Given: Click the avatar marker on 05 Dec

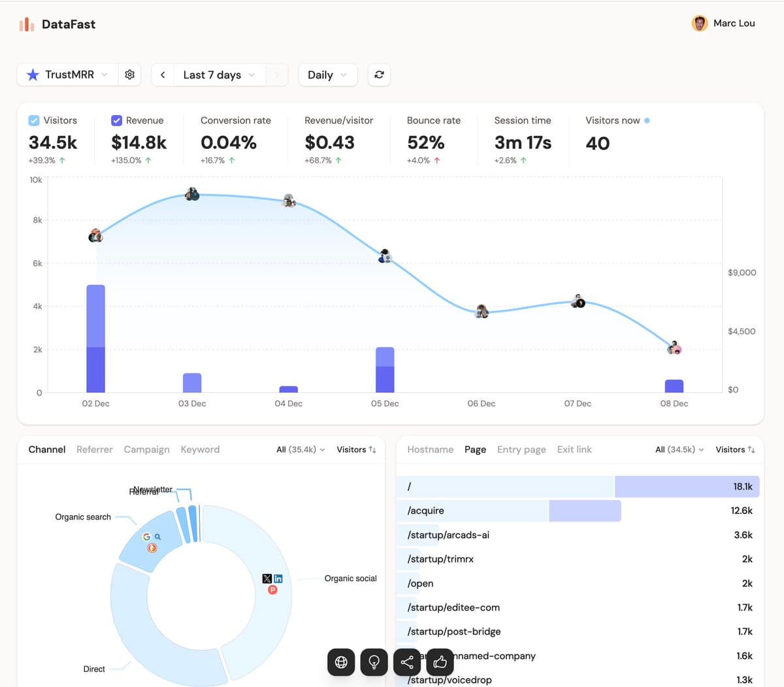Looking at the screenshot, I should [385, 256].
